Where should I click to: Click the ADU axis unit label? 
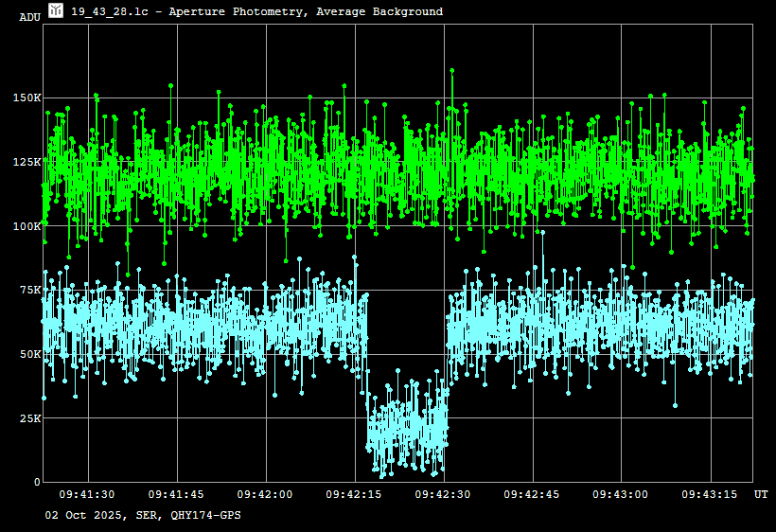click(x=29, y=17)
